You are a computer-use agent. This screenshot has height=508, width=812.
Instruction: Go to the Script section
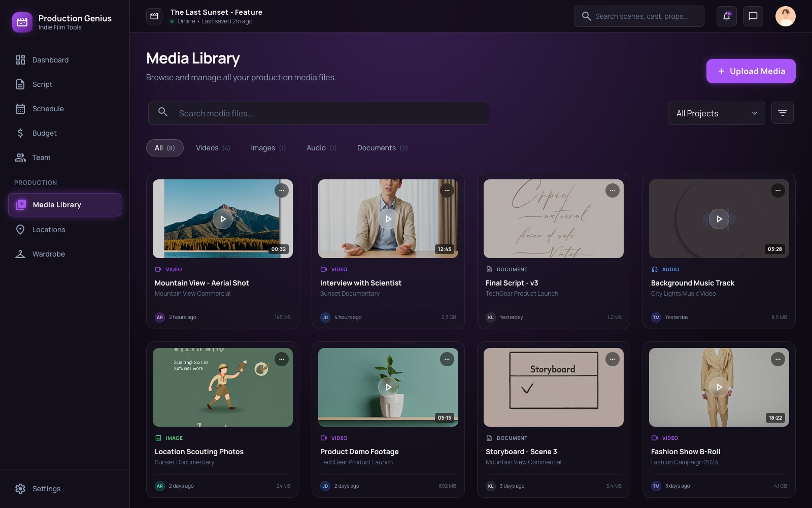[64, 84]
